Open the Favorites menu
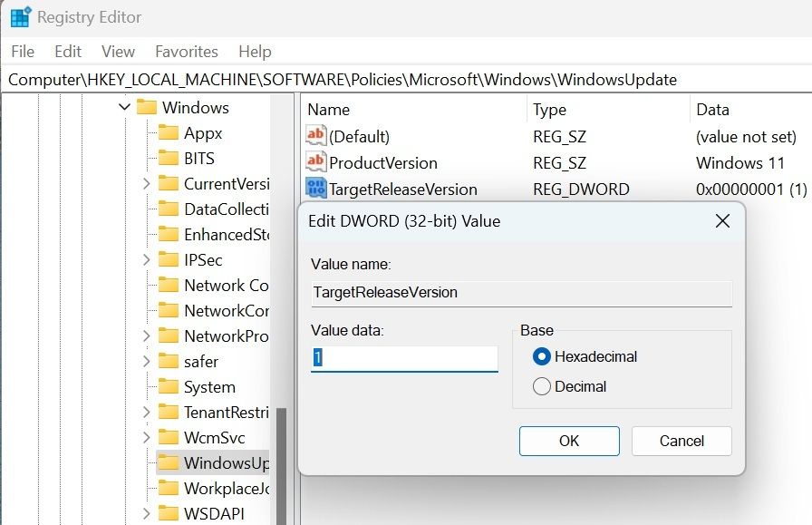The image size is (812, 525). (186, 52)
